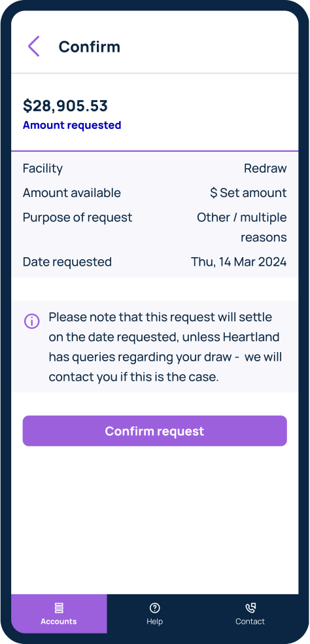Go back using the purple chevron arrow
The image size is (310, 644).
coord(33,46)
